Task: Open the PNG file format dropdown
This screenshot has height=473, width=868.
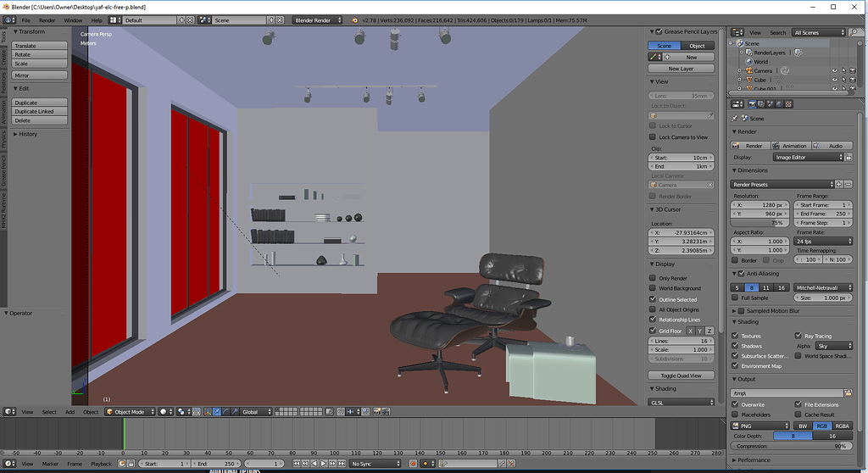Action: (760, 426)
